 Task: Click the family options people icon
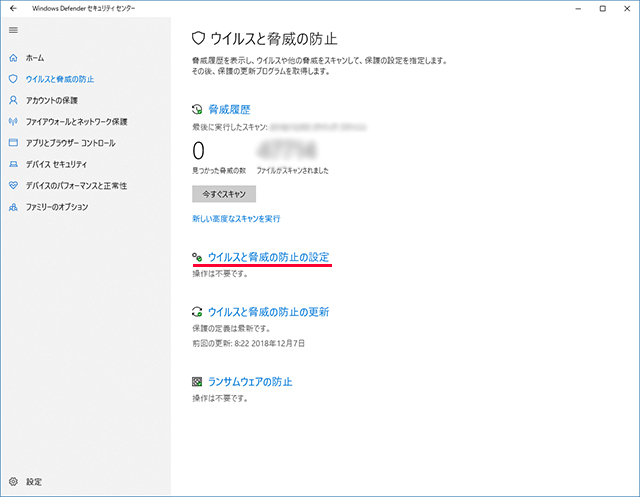tap(13, 207)
